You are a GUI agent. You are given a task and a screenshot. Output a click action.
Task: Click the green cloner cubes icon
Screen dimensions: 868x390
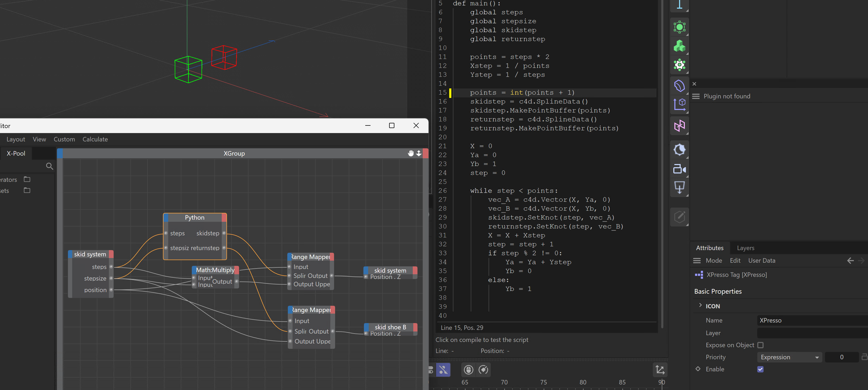pos(679,46)
